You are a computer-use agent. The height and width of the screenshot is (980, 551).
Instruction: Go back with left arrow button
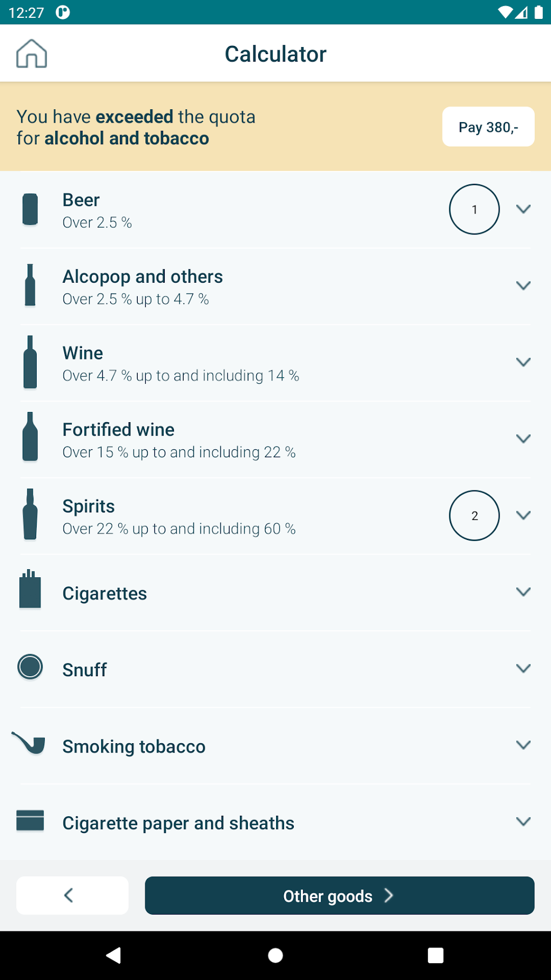(x=72, y=896)
